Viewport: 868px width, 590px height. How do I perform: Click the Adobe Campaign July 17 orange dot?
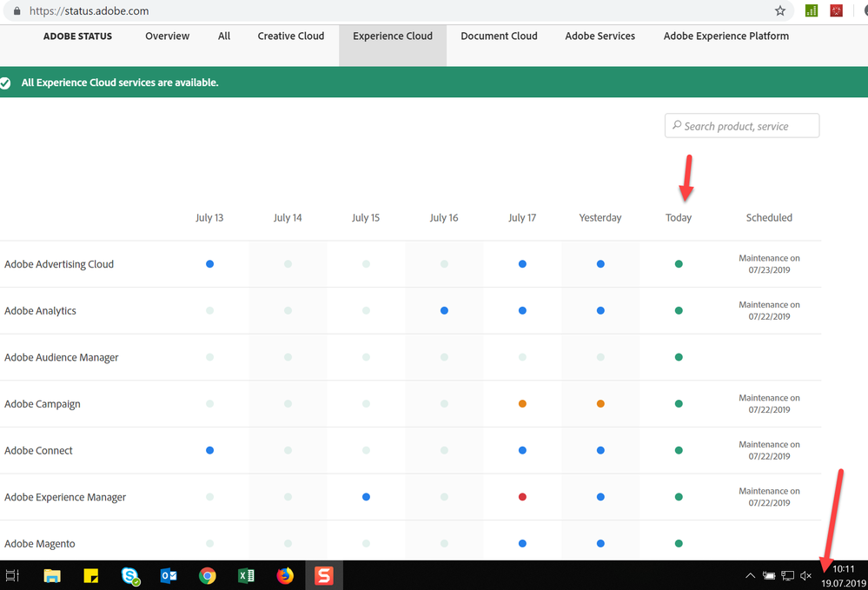(x=522, y=403)
